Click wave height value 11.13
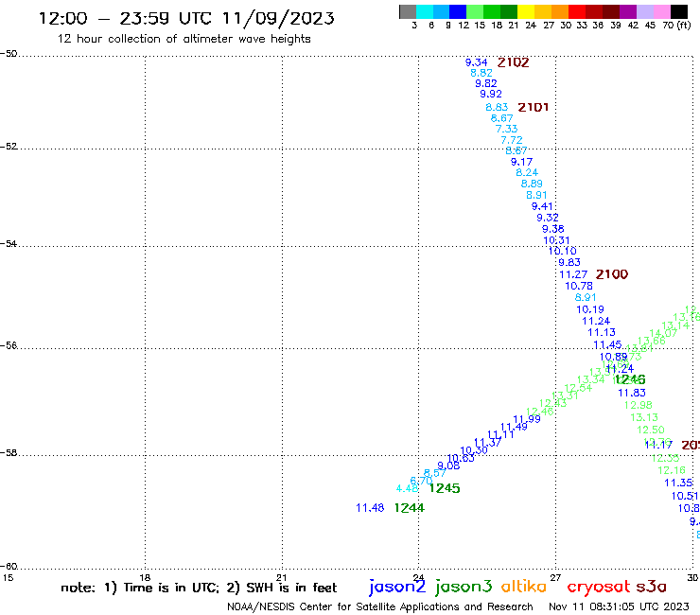 pyautogui.click(x=602, y=332)
